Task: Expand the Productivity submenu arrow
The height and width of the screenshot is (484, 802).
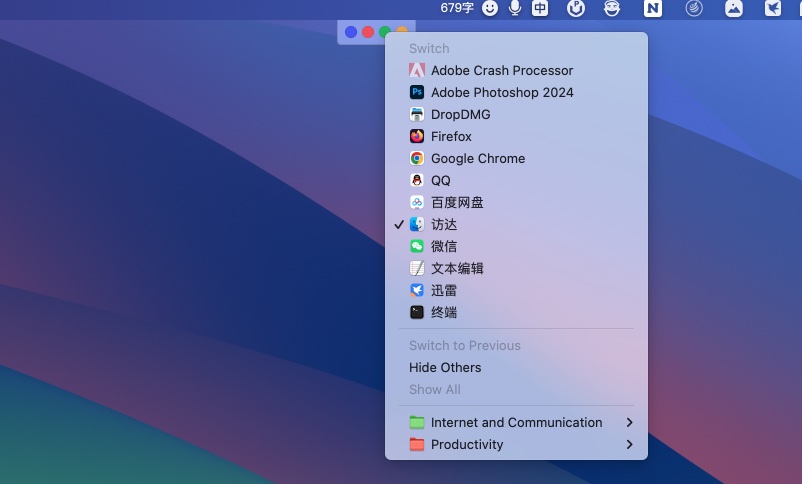Action: click(629, 444)
